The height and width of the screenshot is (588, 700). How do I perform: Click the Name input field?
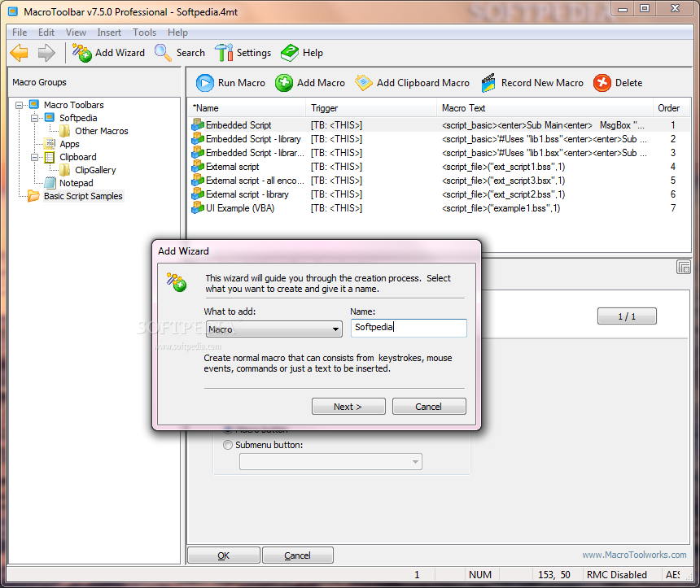[x=409, y=328]
